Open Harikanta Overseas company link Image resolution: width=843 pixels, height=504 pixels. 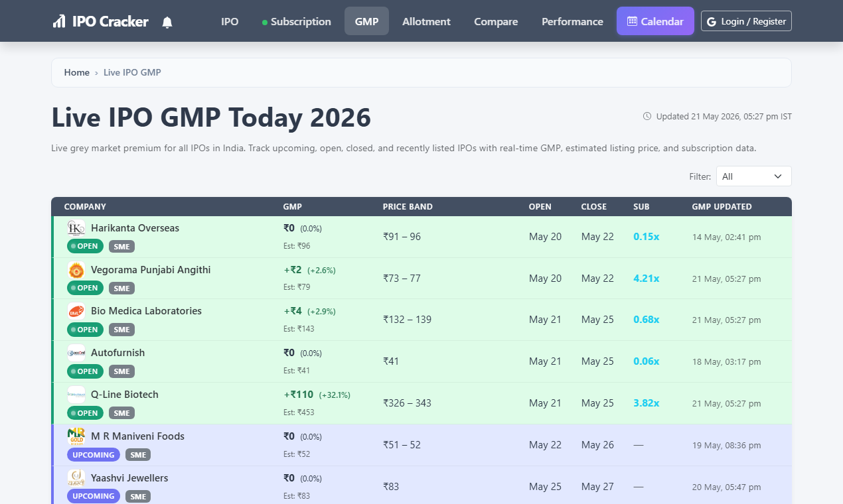(135, 228)
